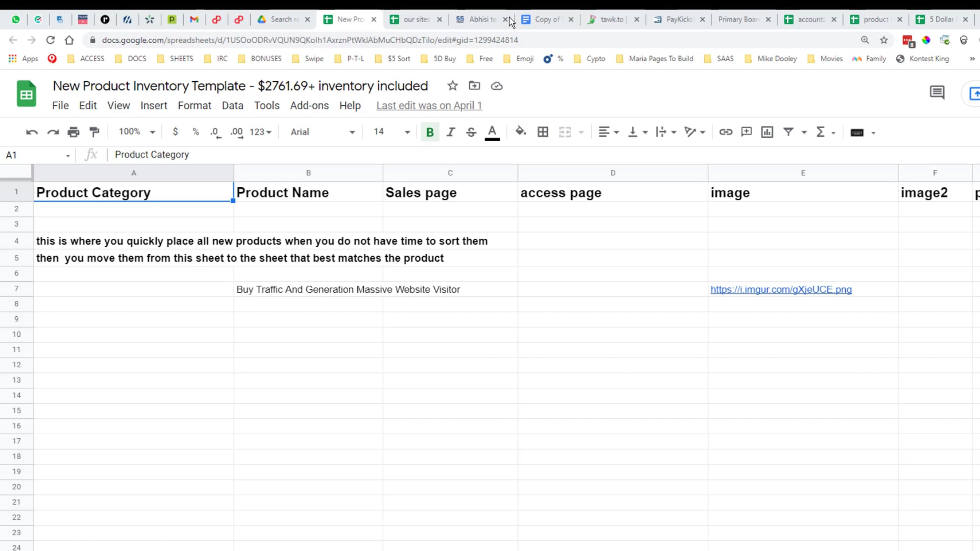This screenshot has width=980, height=551.
Task: Open the SHEETS bookmark folder
Action: tap(176, 59)
